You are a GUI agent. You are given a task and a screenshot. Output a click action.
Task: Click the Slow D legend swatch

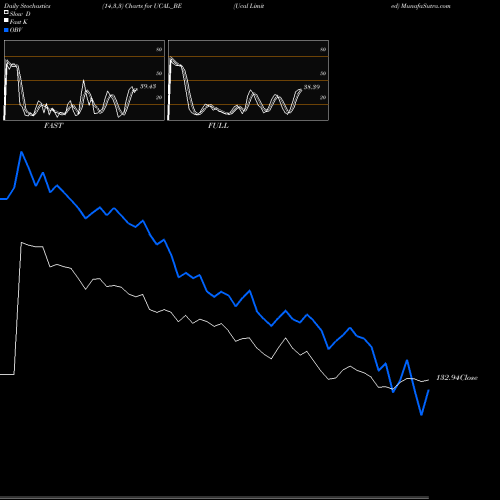pyautogui.click(x=6, y=12)
